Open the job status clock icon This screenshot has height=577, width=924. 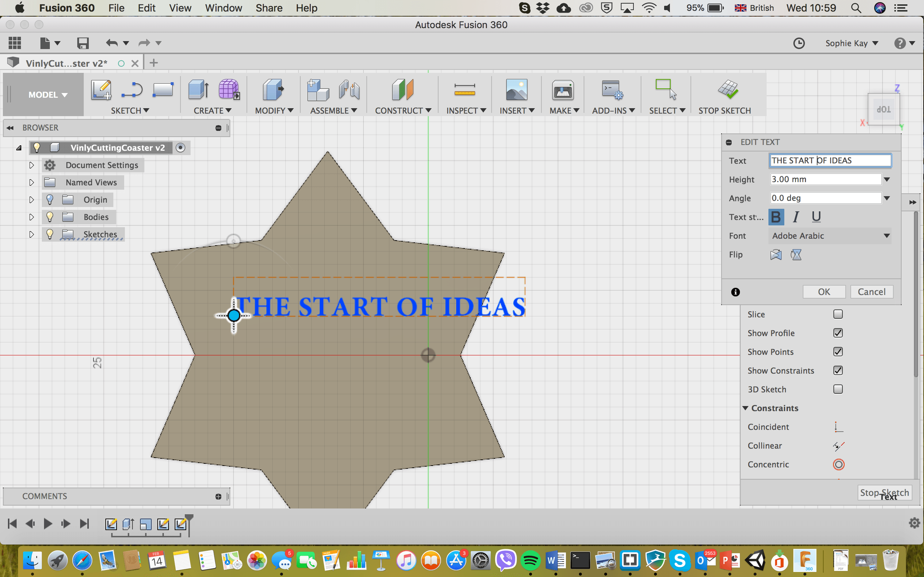point(799,43)
